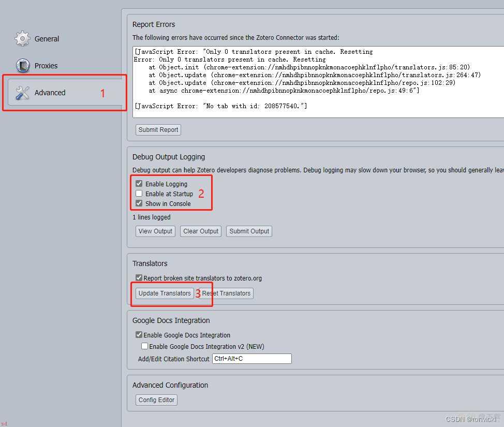Screen dimensions: 504x427
Task: Click the Reset Translators button
Action: click(226, 293)
